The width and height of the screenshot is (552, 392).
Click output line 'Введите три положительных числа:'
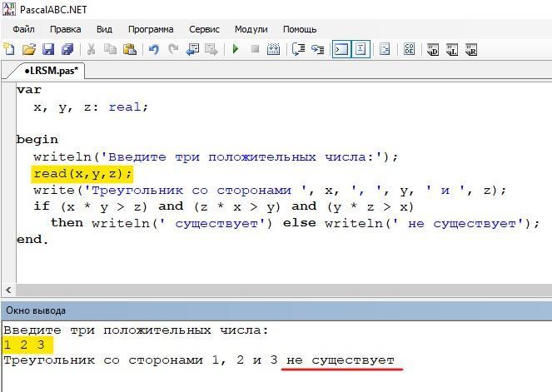(136, 330)
